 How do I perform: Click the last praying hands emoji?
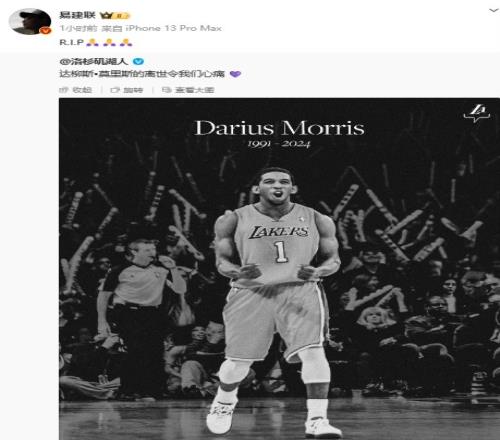pyautogui.click(x=126, y=42)
